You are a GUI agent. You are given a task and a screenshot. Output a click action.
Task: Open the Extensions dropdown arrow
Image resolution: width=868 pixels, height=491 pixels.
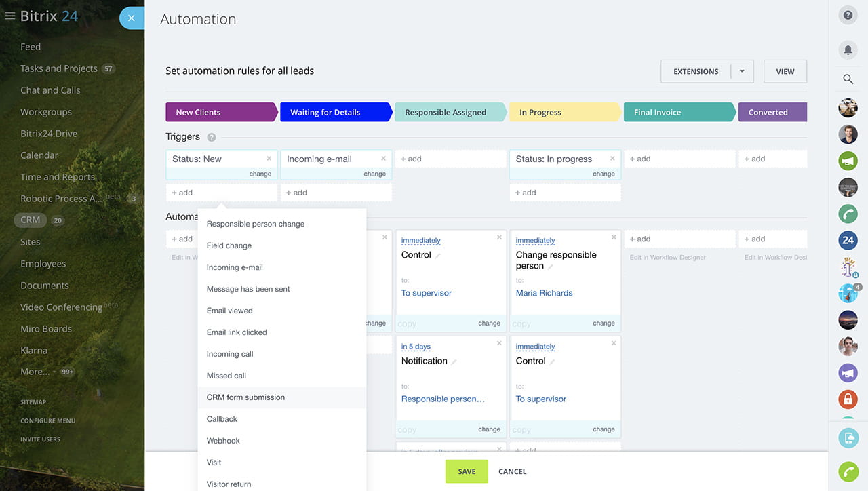(x=742, y=71)
